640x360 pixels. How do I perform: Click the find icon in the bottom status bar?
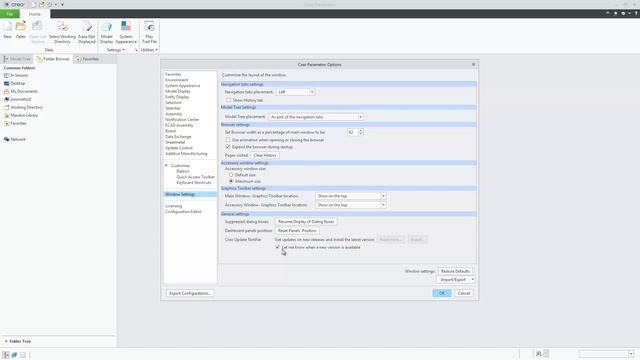(x=539, y=354)
